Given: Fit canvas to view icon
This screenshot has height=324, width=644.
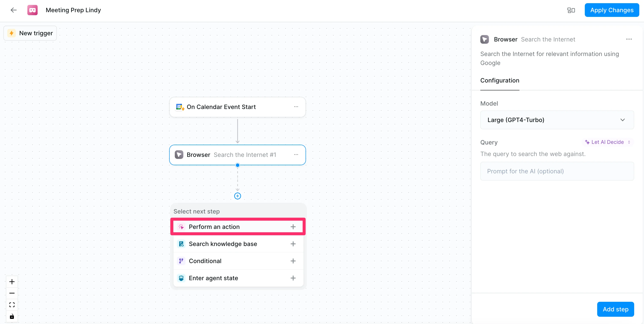Looking at the screenshot, I should [x=12, y=305].
